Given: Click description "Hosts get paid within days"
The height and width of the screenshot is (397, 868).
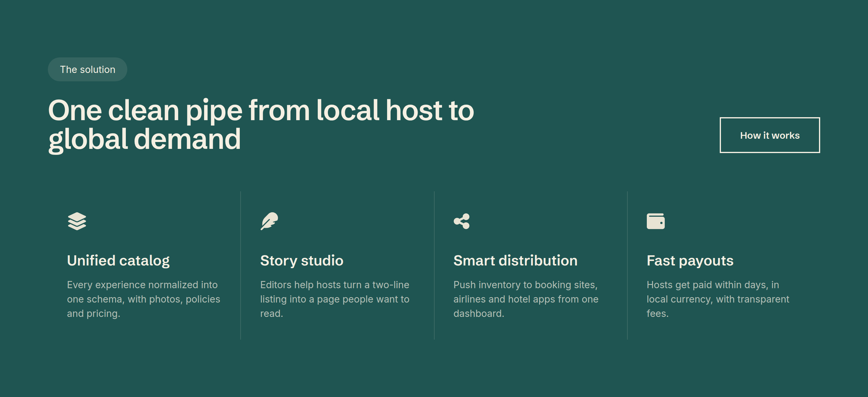Looking at the screenshot, I should coord(718,299).
